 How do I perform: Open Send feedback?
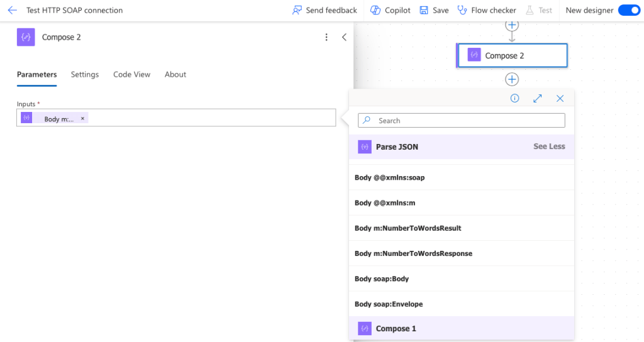325,10
